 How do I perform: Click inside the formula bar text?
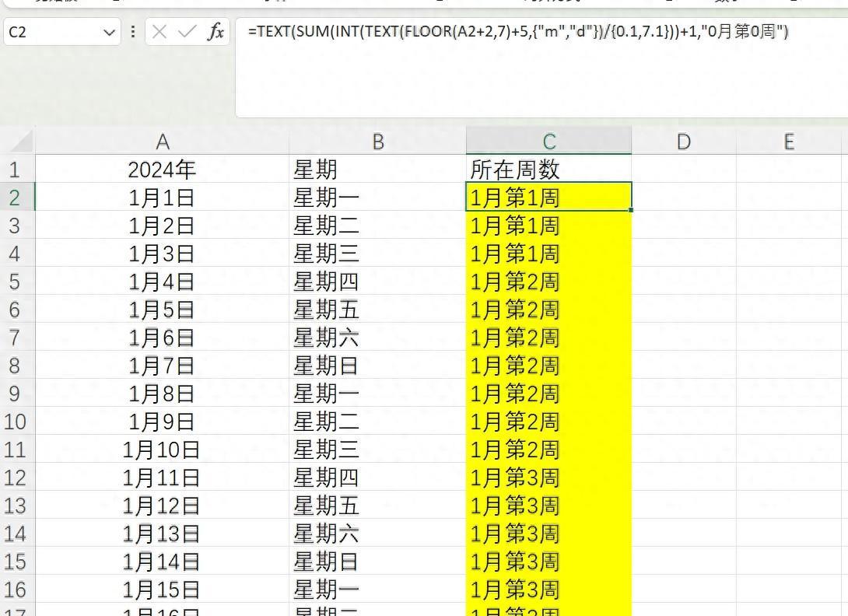pos(517,31)
